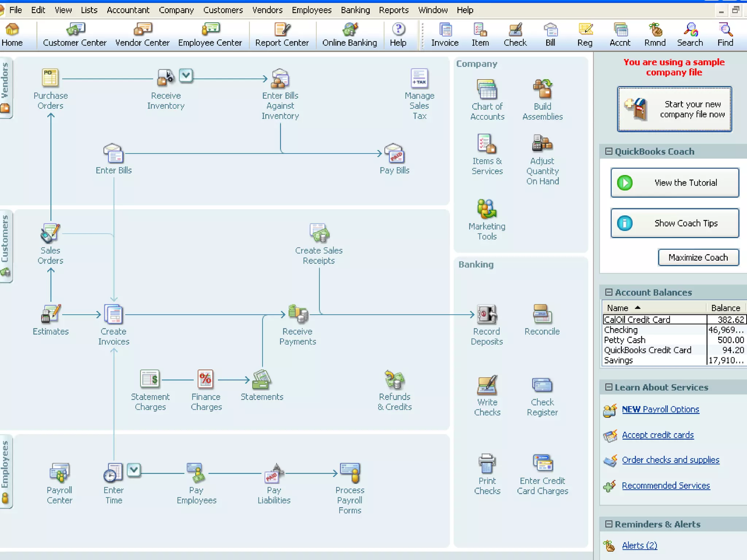747x560 pixels.
Task: Follow the Accept credit cards link
Action: point(658,435)
